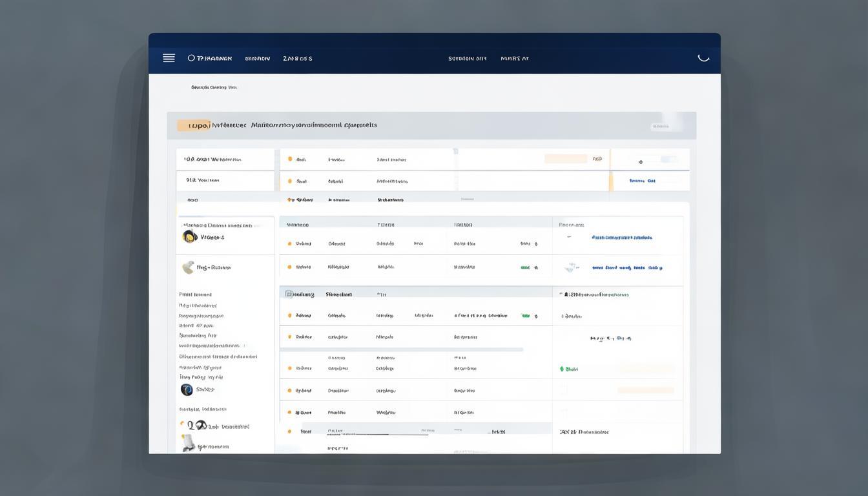This screenshot has height=496, width=868.
Task: Open the hamburger menu in the top bar
Action: coord(169,58)
